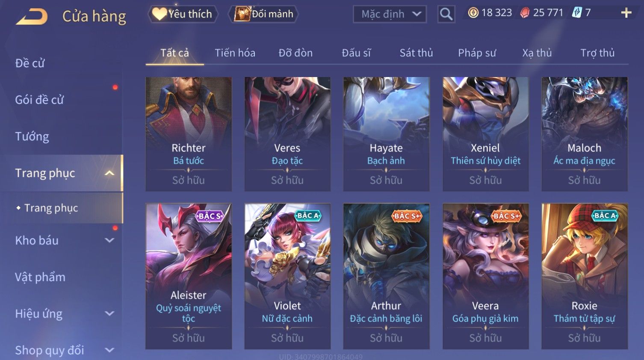Image resolution: width=644 pixels, height=360 pixels.
Task: Switch to the Pháp sư tab
Action: (x=477, y=53)
